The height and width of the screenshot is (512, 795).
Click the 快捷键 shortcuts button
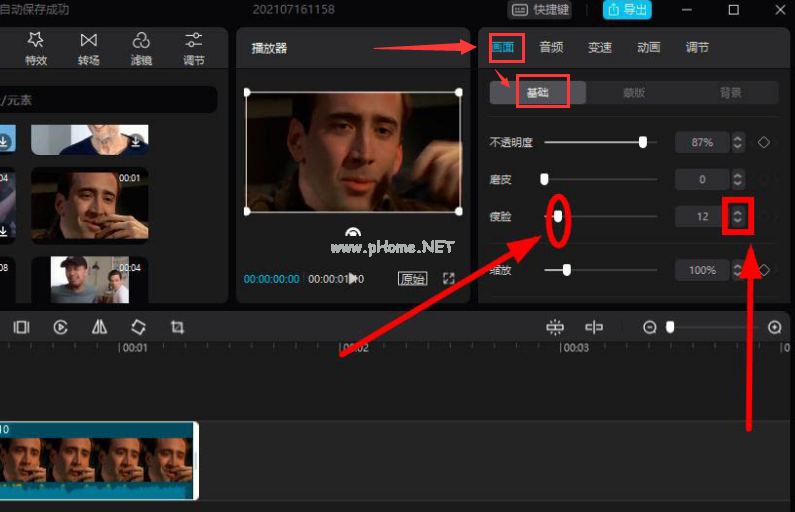click(x=539, y=10)
